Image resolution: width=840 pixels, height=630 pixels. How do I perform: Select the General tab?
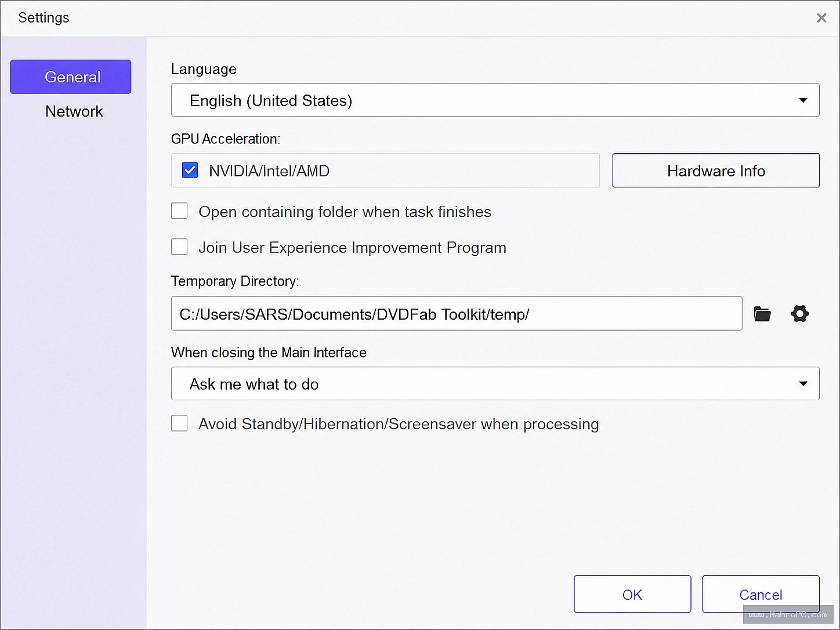click(x=71, y=77)
